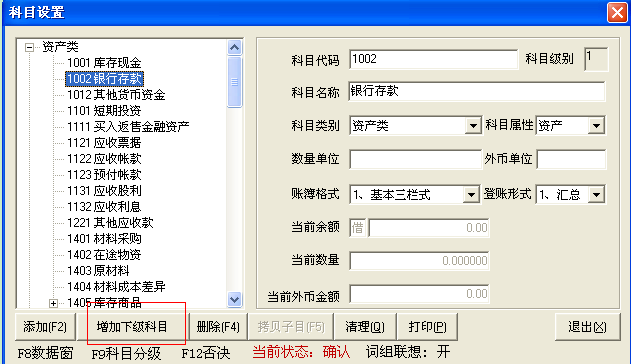This screenshot has width=631, height=364.
Task: Click the 当前数量 field
Action: coord(419,261)
